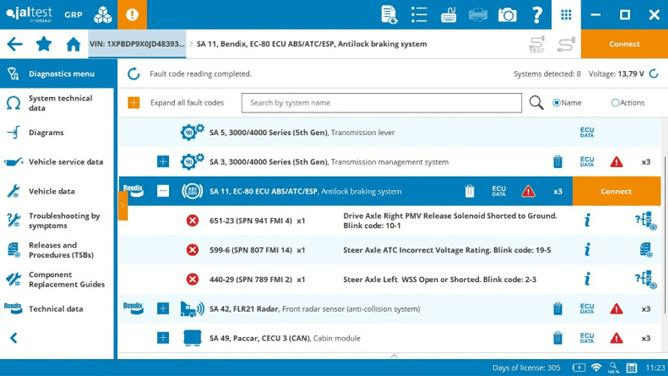The image size is (668, 376).
Task: Expand all fault codes toggle
Action: click(x=133, y=103)
